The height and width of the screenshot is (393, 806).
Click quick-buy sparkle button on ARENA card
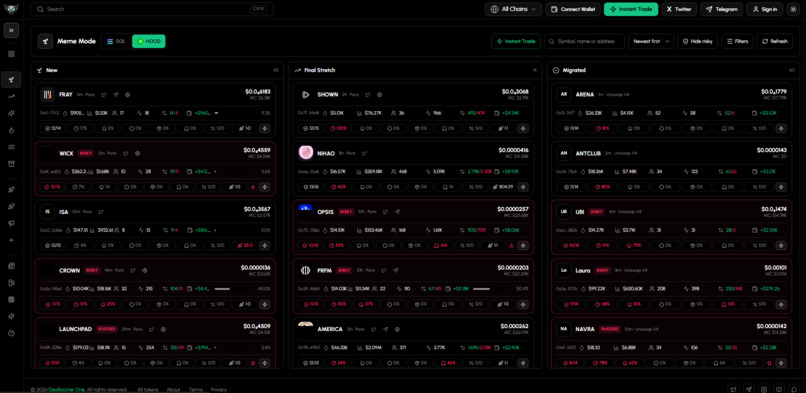781,128
